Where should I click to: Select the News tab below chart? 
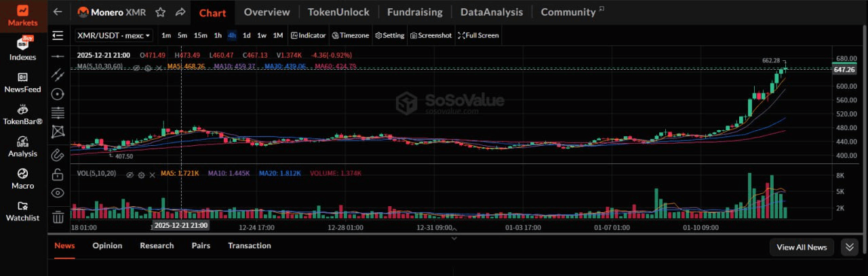(x=64, y=245)
